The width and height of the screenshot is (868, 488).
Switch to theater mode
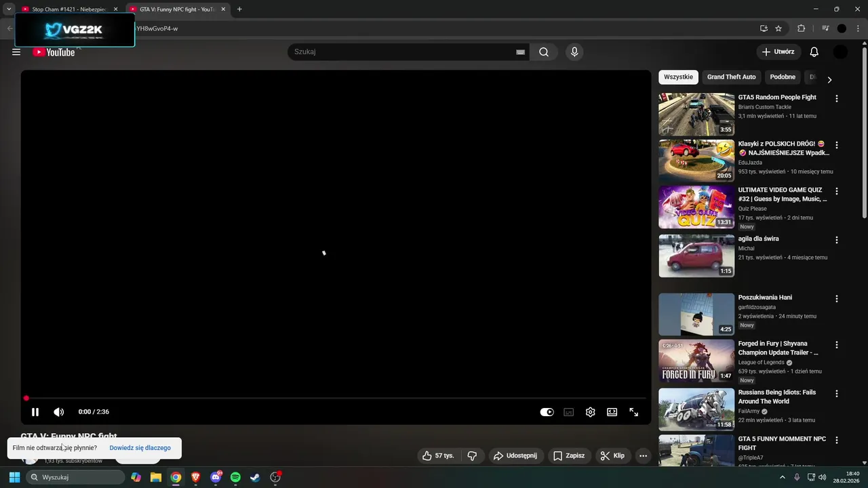click(612, 412)
